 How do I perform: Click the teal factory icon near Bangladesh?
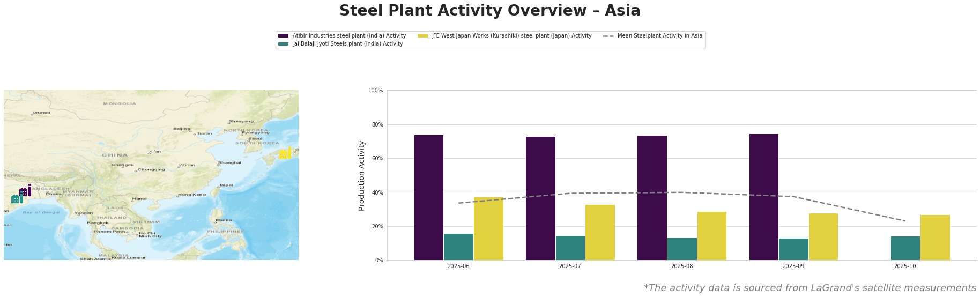click(17, 199)
